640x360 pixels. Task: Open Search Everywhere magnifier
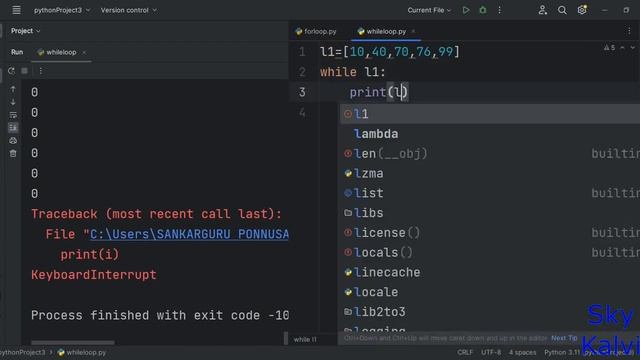562,10
